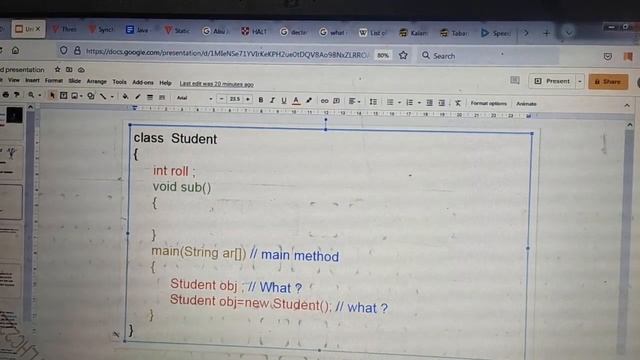Select the Text box tool
Image resolution: width=640 pixels, height=360 pixels.
(63, 96)
